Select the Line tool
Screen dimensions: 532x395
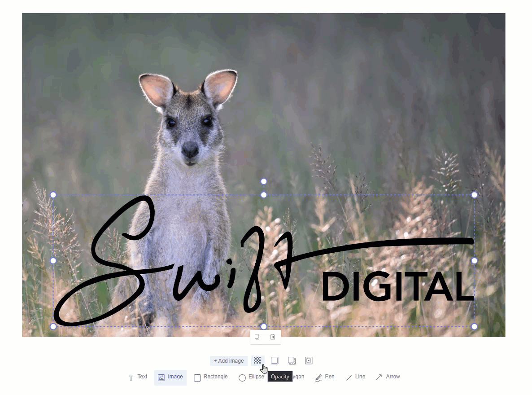tap(356, 377)
